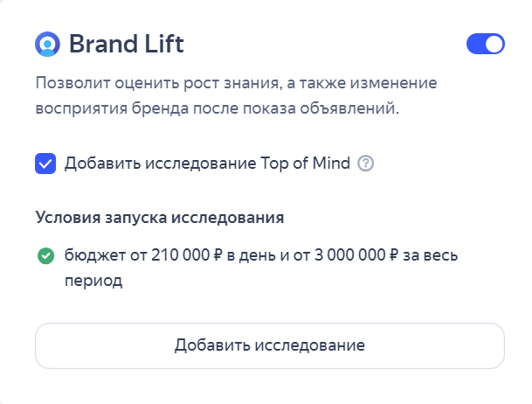Click the green checkmark status icon
Image resolution: width=532 pixels, height=404 pixels.
(x=45, y=257)
